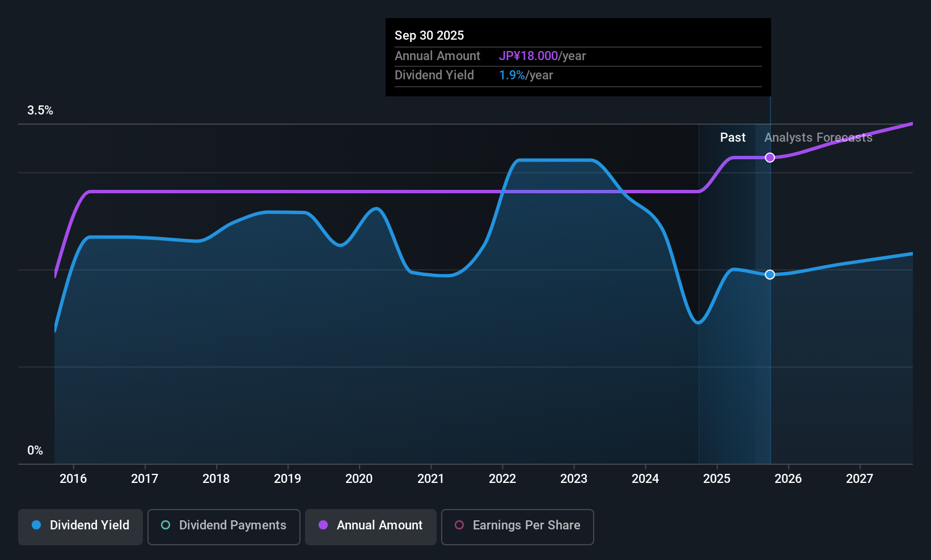Click the 2021 x-axis label
The height and width of the screenshot is (560, 931).
(431, 479)
